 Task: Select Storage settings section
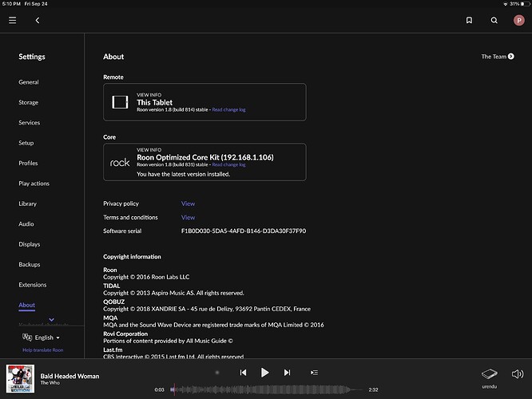pos(29,102)
